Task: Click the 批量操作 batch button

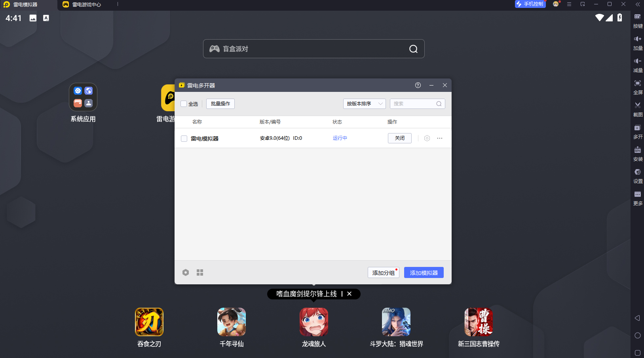Action: click(220, 104)
